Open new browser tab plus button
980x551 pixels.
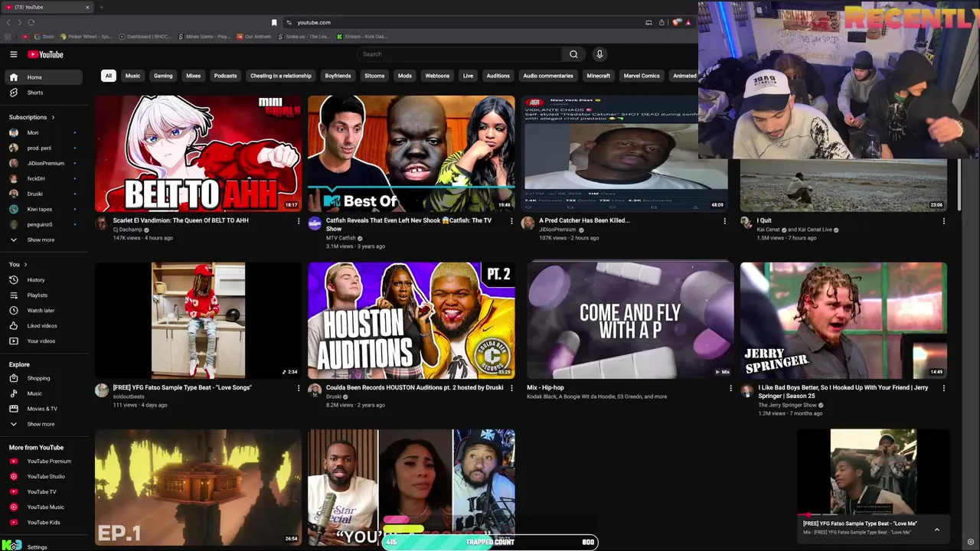[x=101, y=7]
